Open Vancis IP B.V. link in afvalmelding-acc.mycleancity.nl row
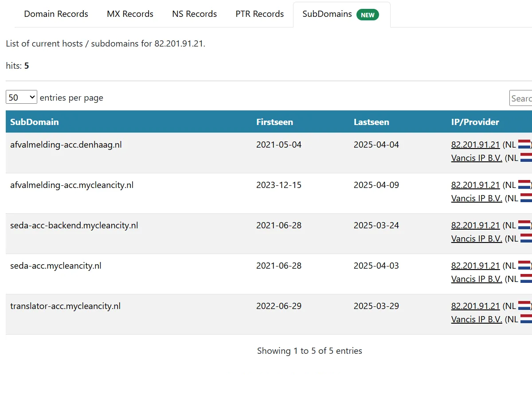 [477, 198]
